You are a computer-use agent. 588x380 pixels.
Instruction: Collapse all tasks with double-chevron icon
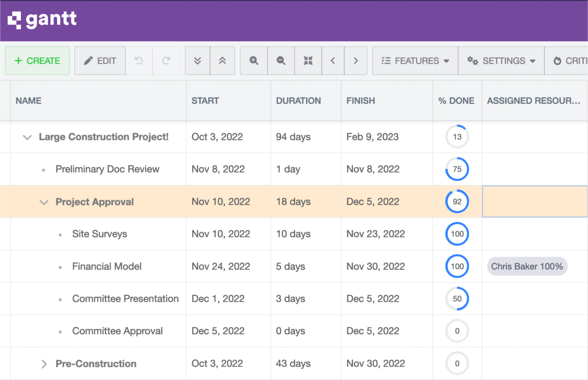click(197, 61)
